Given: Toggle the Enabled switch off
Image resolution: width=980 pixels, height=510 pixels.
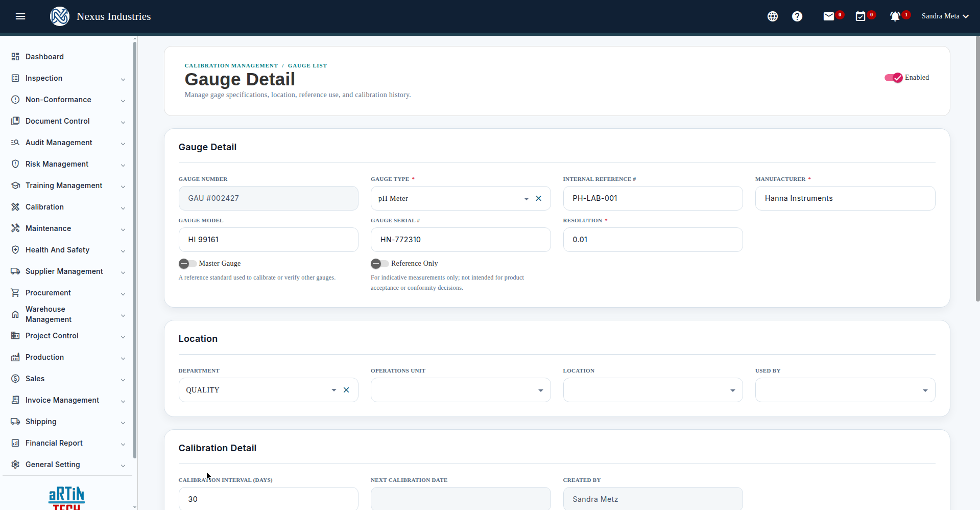Looking at the screenshot, I should [x=894, y=78].
